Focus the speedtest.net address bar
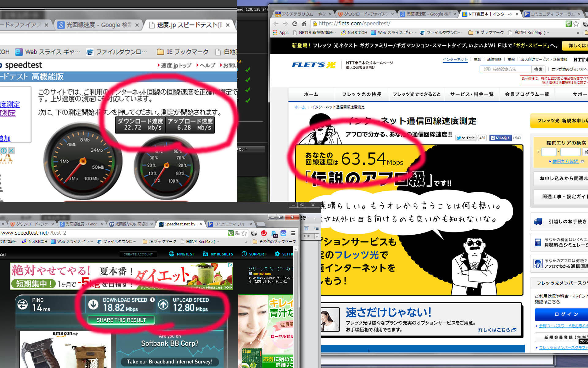This screenshot has width=588, height=368. tap(113, 233)
